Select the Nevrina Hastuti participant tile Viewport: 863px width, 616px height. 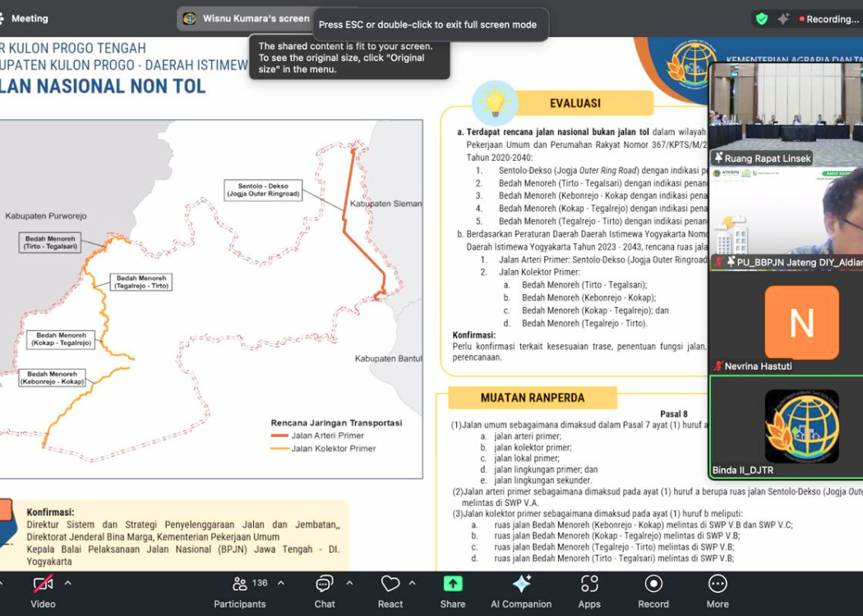786,324
